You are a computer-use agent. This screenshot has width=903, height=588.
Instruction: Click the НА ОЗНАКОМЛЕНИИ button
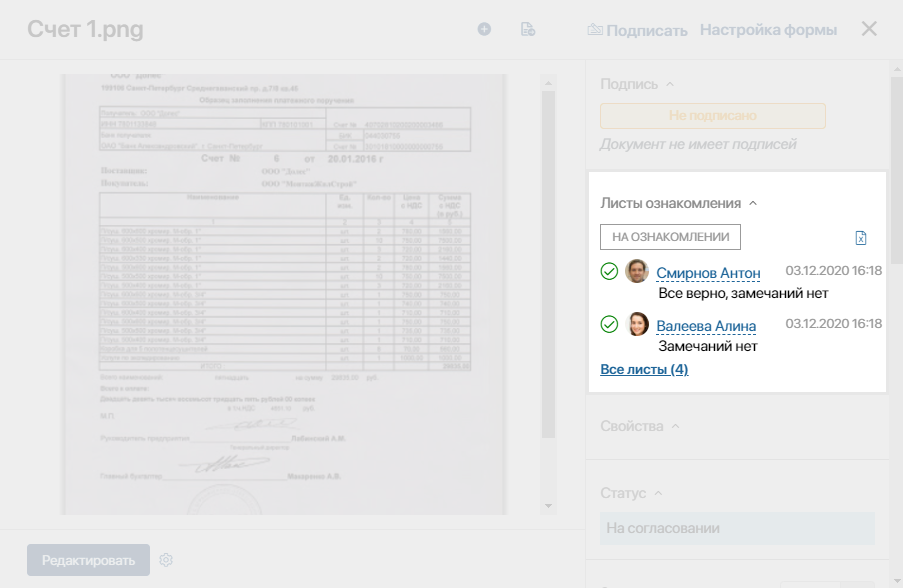(670, 237)
